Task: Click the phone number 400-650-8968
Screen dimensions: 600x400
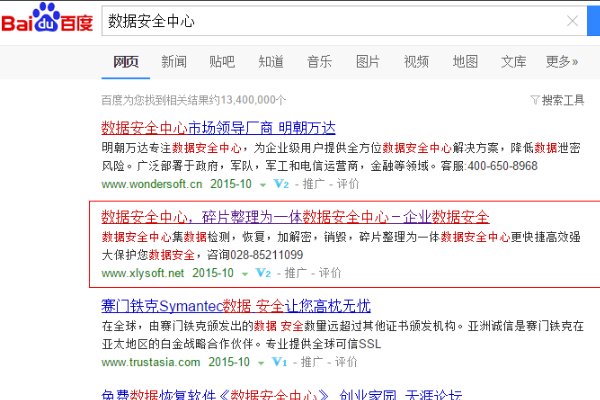Action: click(x=502, y=166)
